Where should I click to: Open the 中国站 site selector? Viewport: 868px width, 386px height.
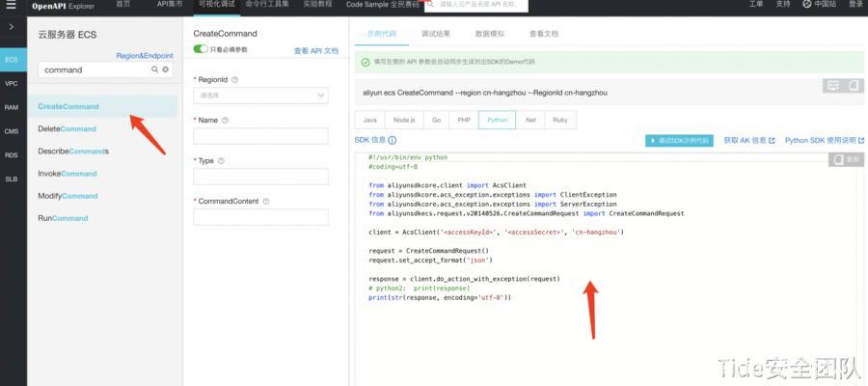(819, 5)
